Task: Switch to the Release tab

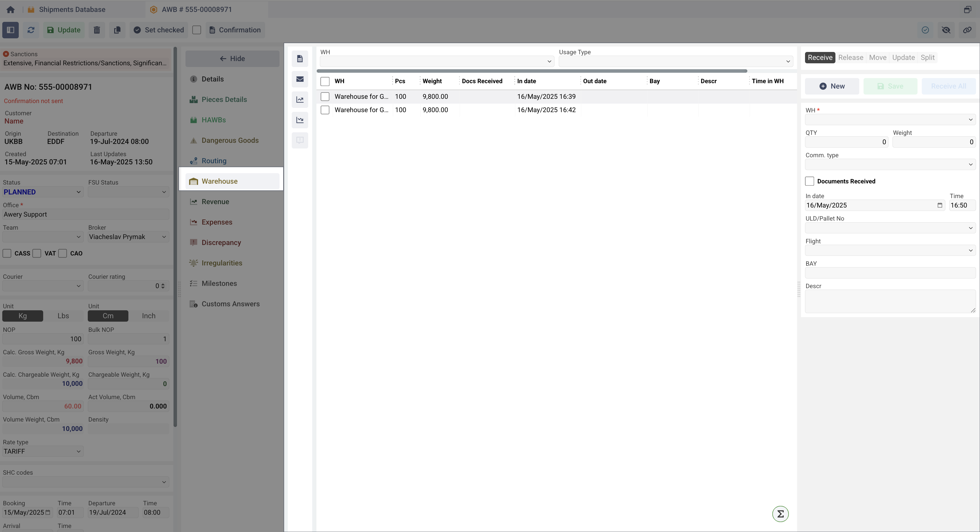Action: coord(851,57)
